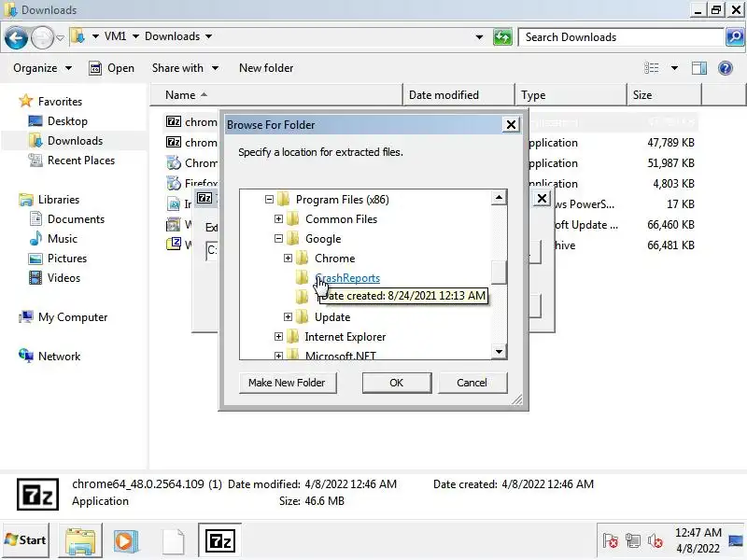Expand the Chrome folder node
This screenshot has height=560, width=747.
point(288,259)
